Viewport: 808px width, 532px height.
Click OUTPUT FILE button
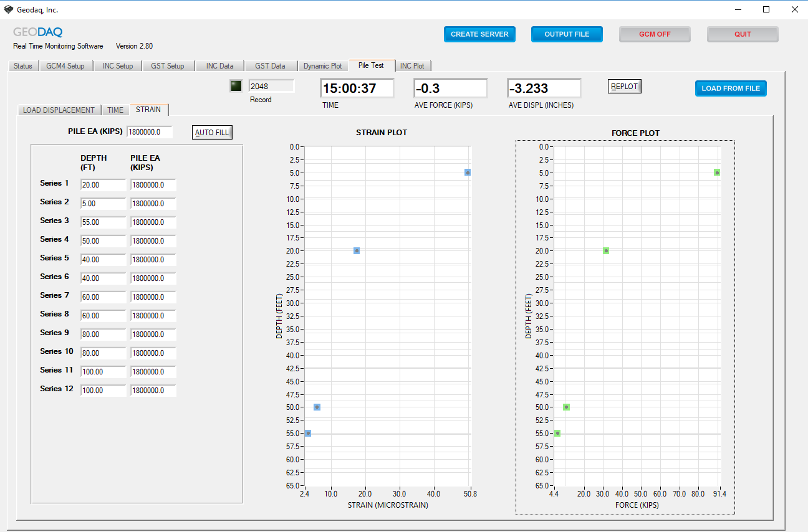pyautogui.click(x=567, y=34)
